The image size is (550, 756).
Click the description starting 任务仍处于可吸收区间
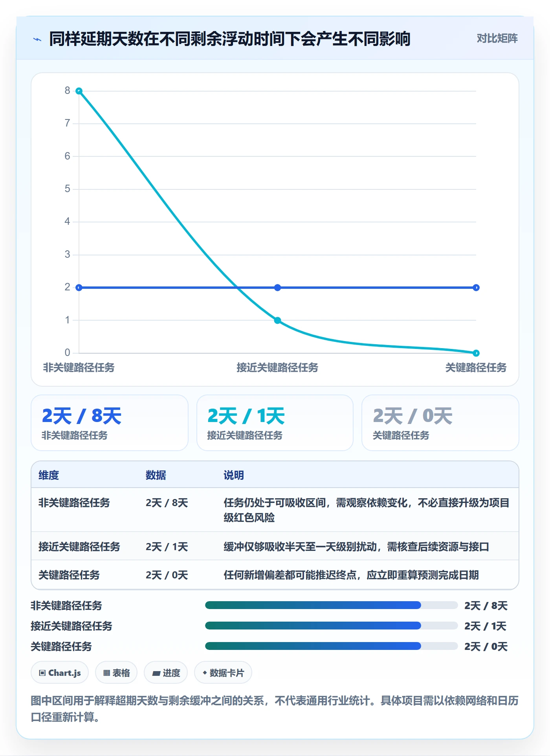click(x=367, y=510)
